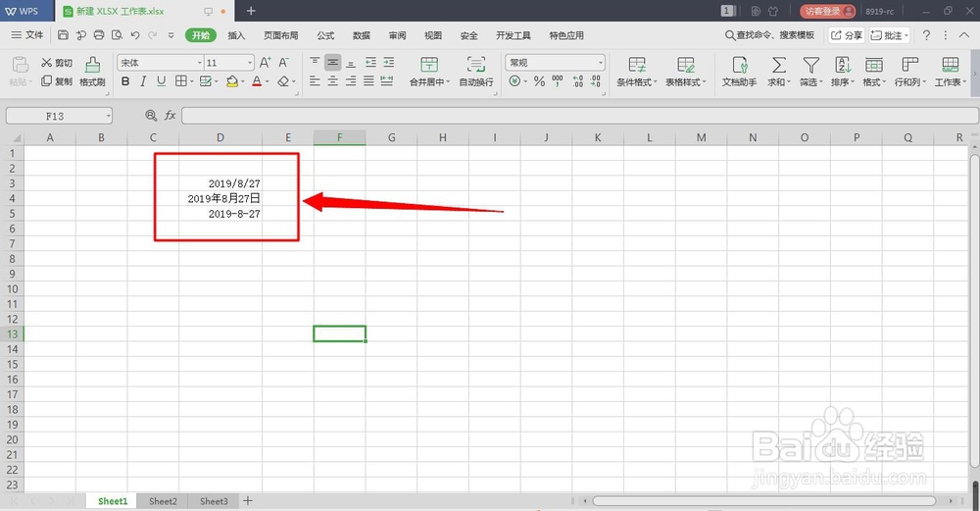
Task: Open Conditional Formatting (条件格式)
Action: tap(637, 72)
